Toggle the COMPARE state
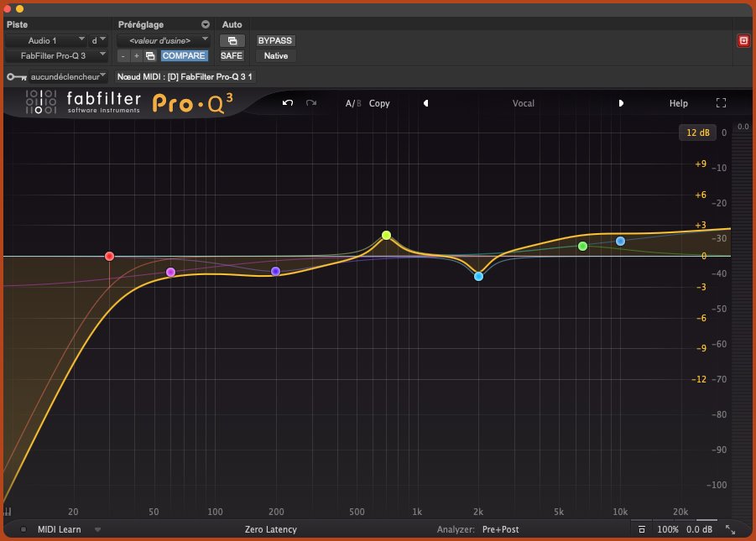756x541 pixels. coord(184,55)
